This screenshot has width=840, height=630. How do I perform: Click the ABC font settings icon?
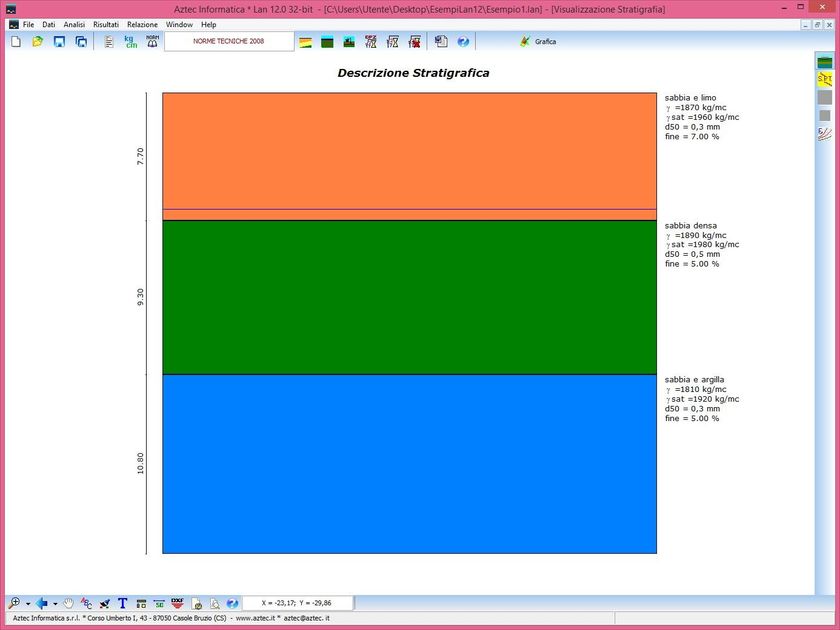[x=86, y=603]
